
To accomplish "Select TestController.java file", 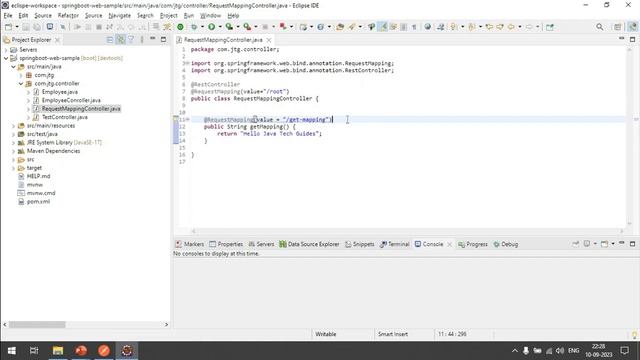I will [x=64, y=117].
